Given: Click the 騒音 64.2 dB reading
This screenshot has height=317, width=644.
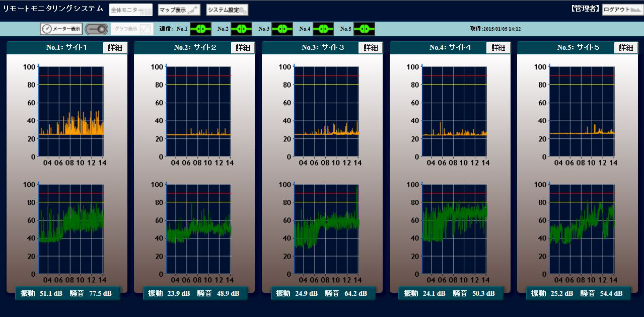Looking at the screenshot, I should coord(346,293).
